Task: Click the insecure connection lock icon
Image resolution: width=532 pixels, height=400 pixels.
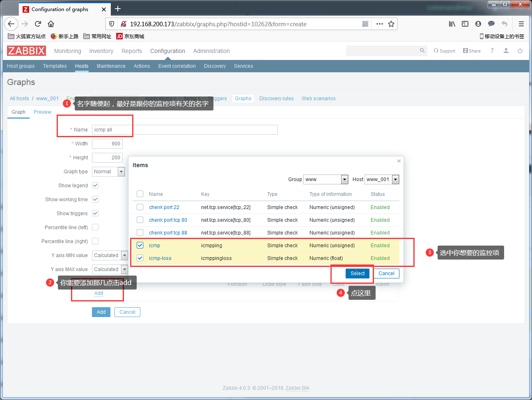Action: tap(123, 24)
